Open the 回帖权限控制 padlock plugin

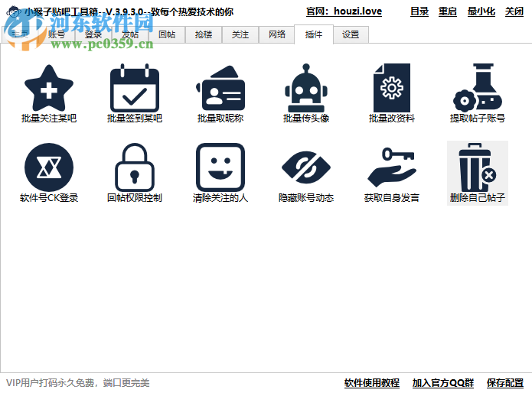(x=135, y=173)
